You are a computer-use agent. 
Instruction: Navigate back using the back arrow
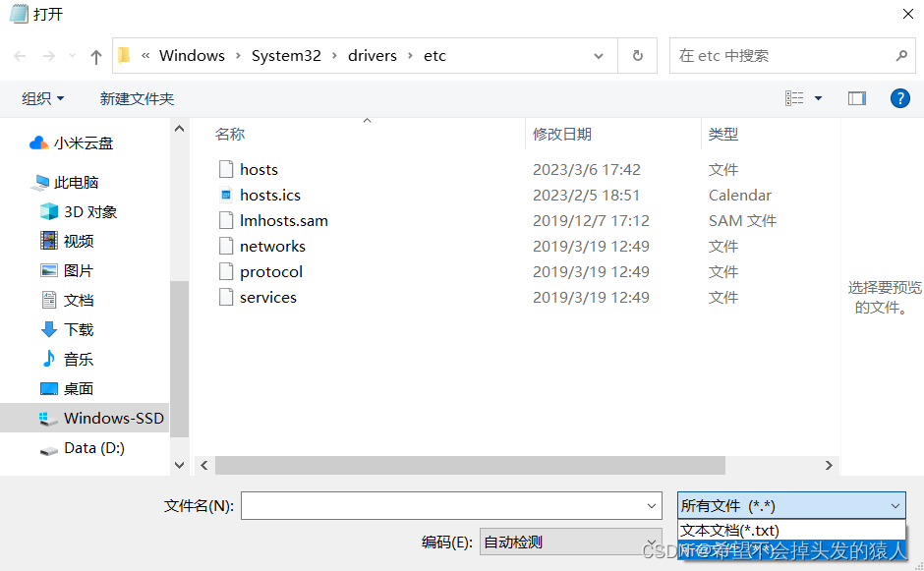[x=19, y=56]
